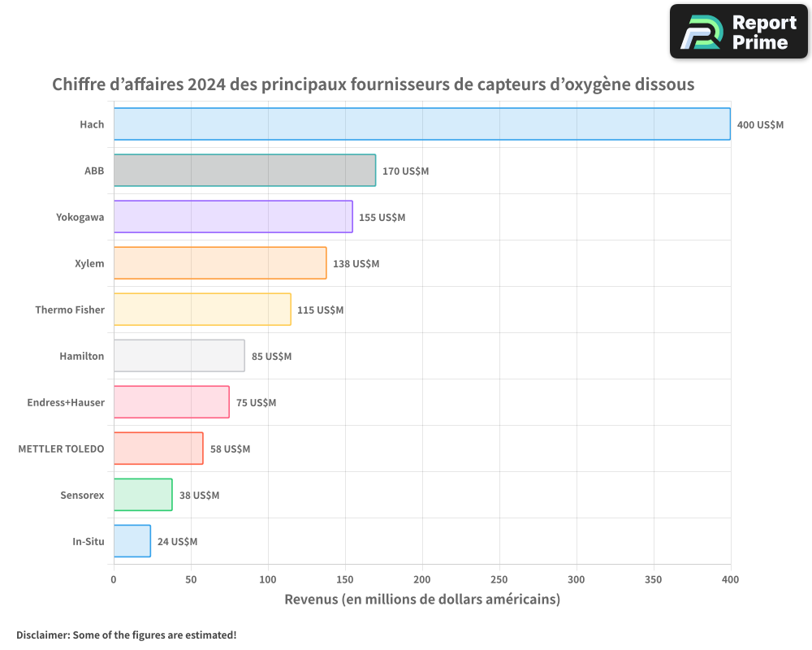Select the Hamilton bar
The width and height of the screenshot is (812, 650).
[x=179, y=356]
